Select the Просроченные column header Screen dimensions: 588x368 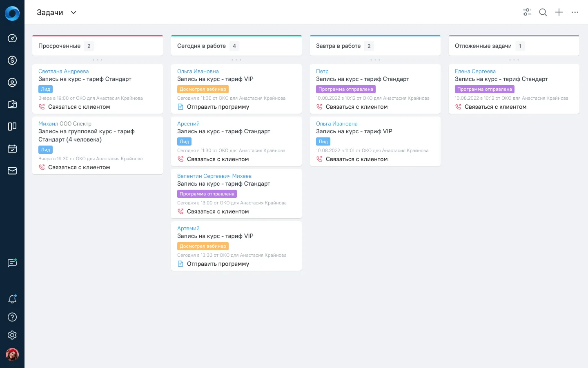[x=98, y=45]
